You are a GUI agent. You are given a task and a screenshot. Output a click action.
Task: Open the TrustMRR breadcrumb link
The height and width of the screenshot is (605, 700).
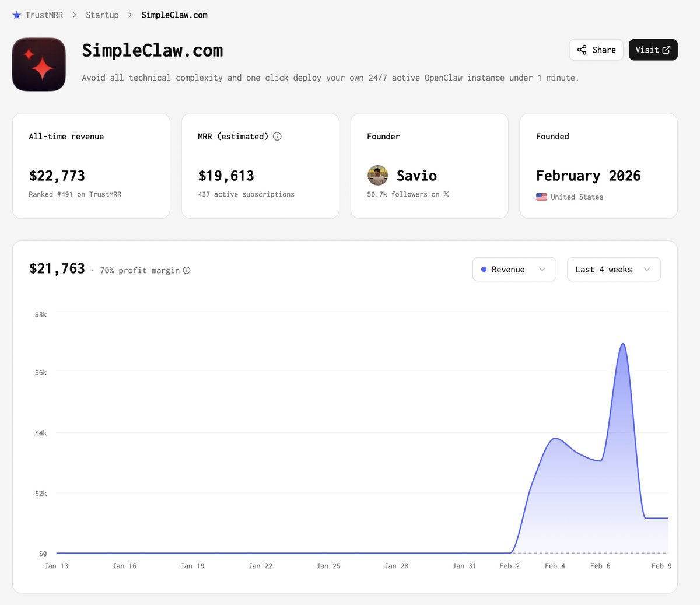44,15
